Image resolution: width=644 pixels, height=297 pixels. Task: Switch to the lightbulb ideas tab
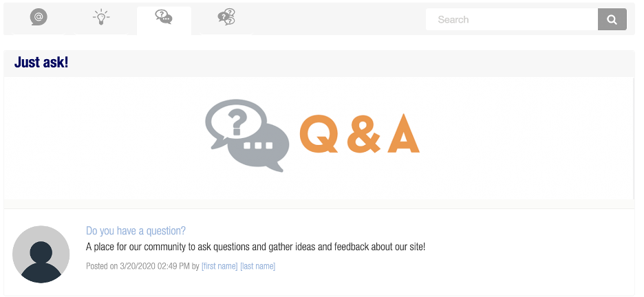[x=101, y=18]
